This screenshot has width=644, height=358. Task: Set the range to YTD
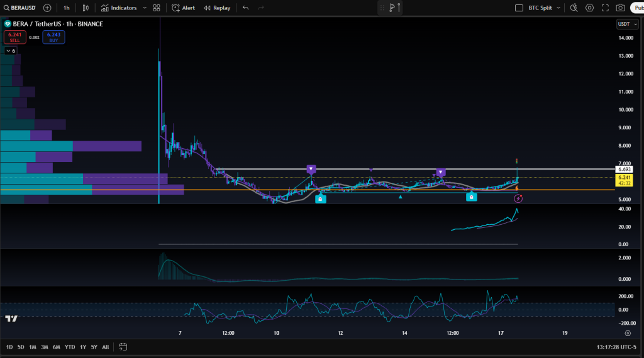[70, 347]
